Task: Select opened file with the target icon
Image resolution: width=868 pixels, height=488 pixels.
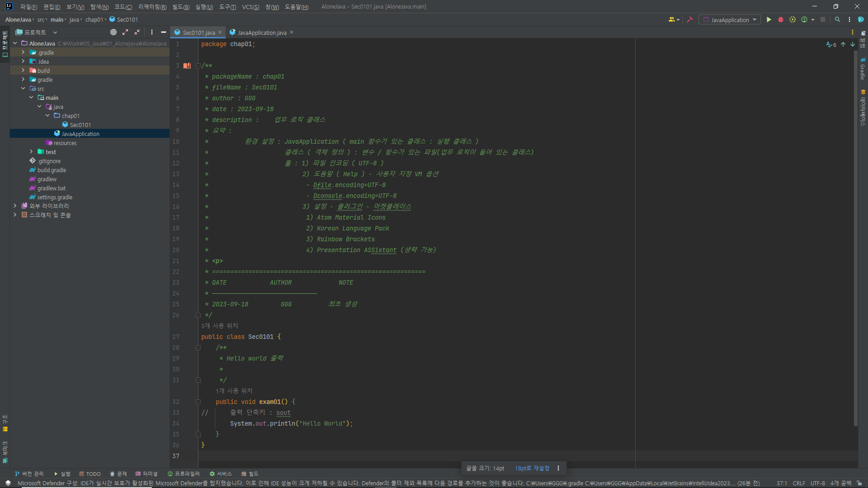Action: [113, 32]
